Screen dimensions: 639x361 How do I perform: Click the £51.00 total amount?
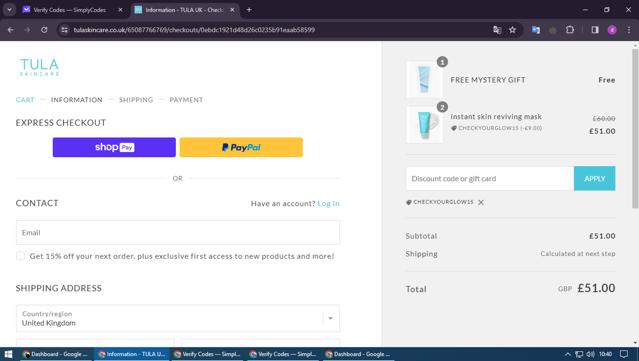point(596,288)
